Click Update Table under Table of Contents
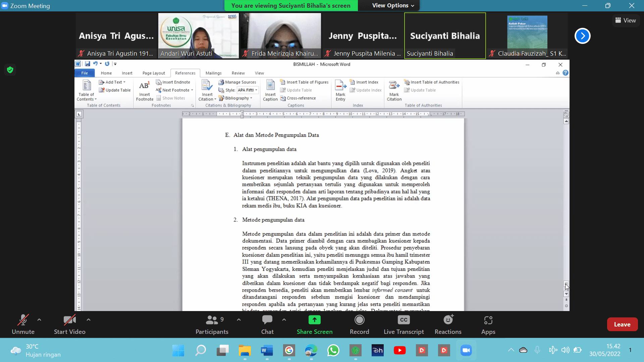 (115, 90)
